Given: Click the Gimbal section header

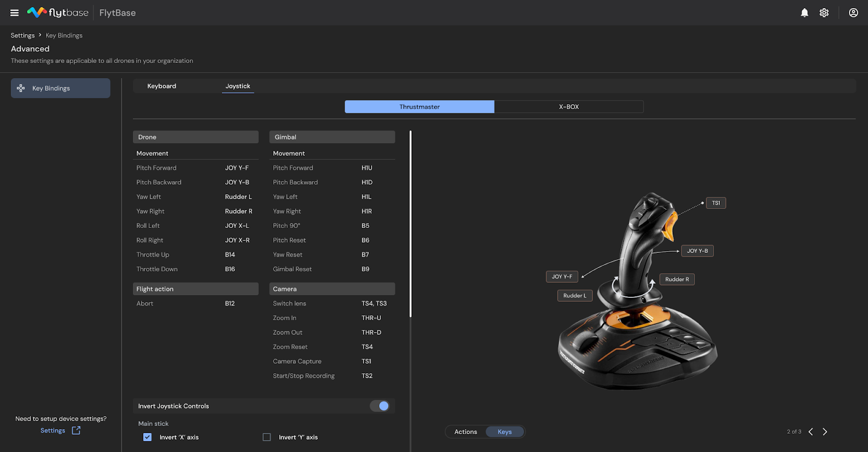Looking at the screenshot, I should coord(332,137).
